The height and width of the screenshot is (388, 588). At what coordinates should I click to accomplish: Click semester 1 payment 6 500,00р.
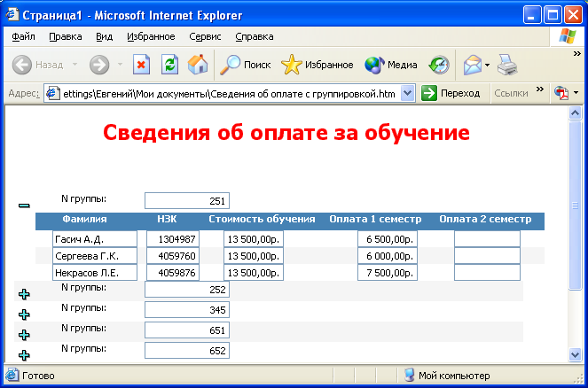coord(388,239)
